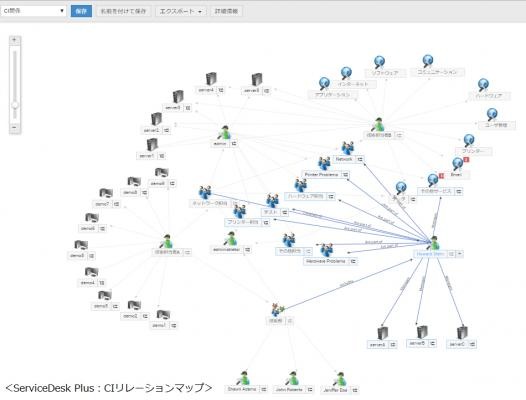Select the server4 tower icon
This screenshot has width=526, height=400.
click(211, 79)
